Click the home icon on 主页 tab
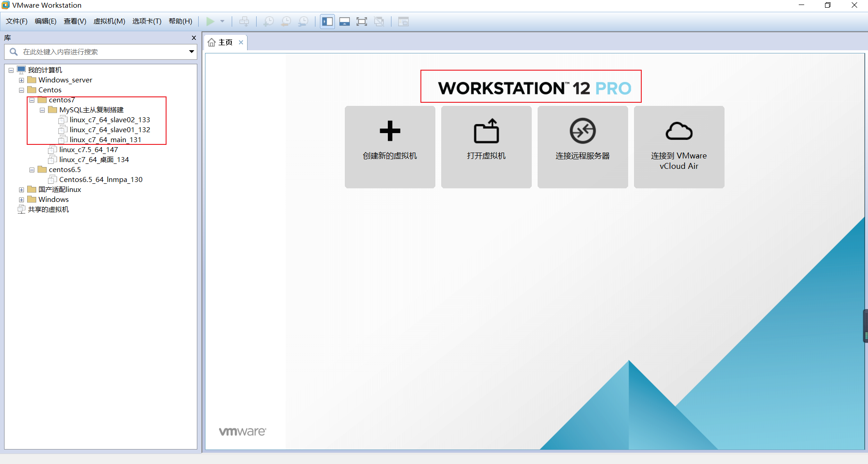The image size is (868, 464). pos(211,42)
